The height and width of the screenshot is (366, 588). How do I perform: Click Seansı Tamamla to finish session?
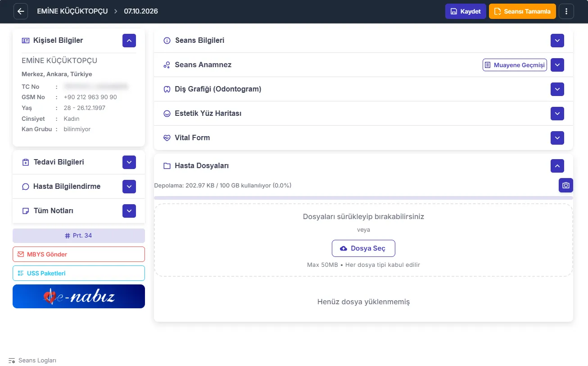[522, 11]
